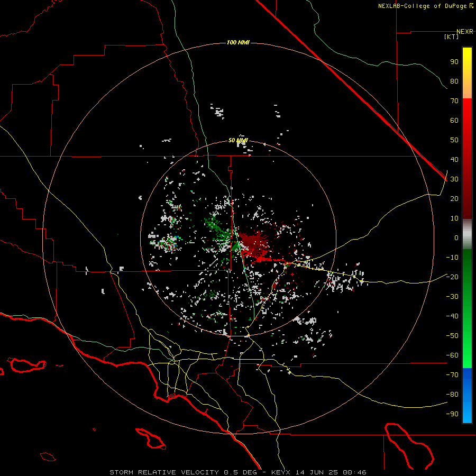Image resolution: width=476 pixels, height=476 pixels.
Task: Pick the green segment of velocity scale
Action: coord(467,308)
